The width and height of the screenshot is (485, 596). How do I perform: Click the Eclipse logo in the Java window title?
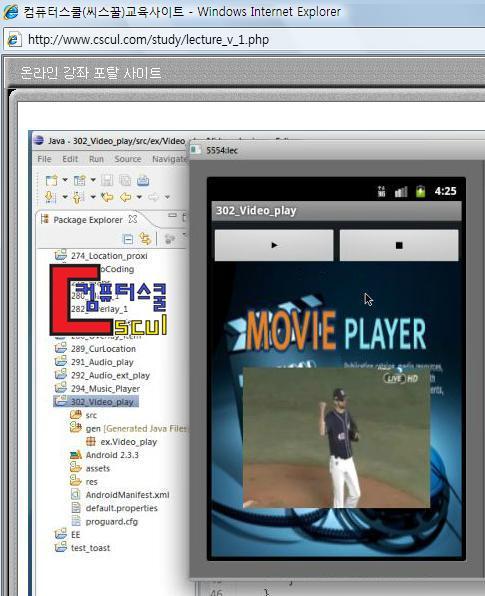[38, 140]
